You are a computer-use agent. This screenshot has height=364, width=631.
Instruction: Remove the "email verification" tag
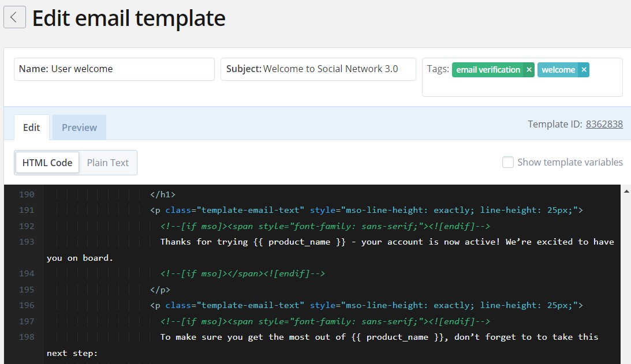coord(529,69)
